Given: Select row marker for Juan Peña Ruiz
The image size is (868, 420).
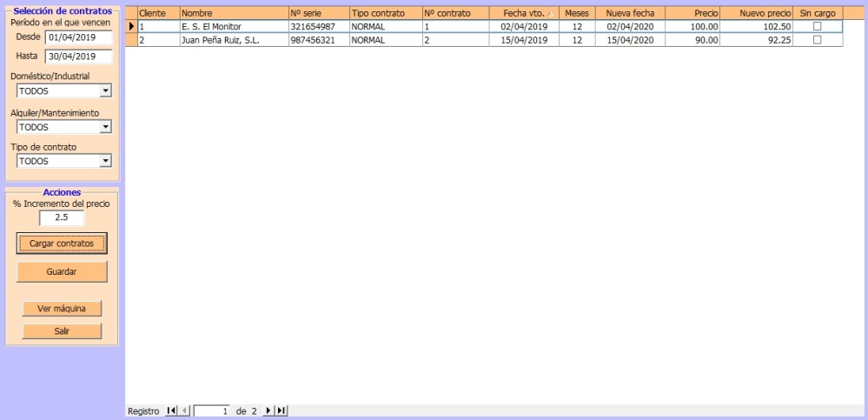Looking at the screenshot, I should pos(131,40).
